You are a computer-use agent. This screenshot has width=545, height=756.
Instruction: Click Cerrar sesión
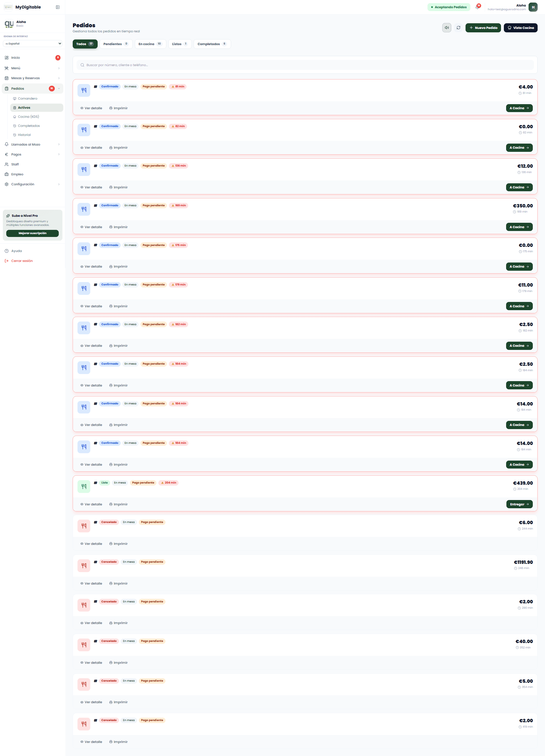32,261
